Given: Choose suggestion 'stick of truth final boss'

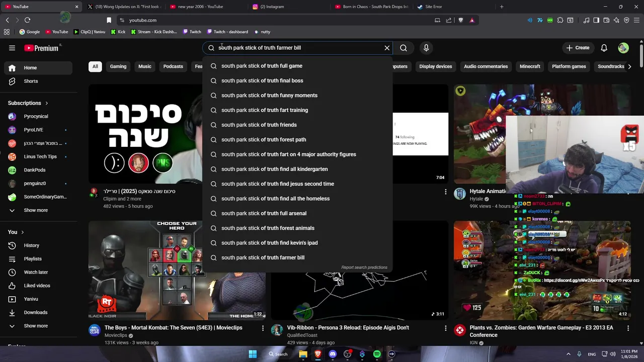Looking at the screenshot, I should [297, 80].
